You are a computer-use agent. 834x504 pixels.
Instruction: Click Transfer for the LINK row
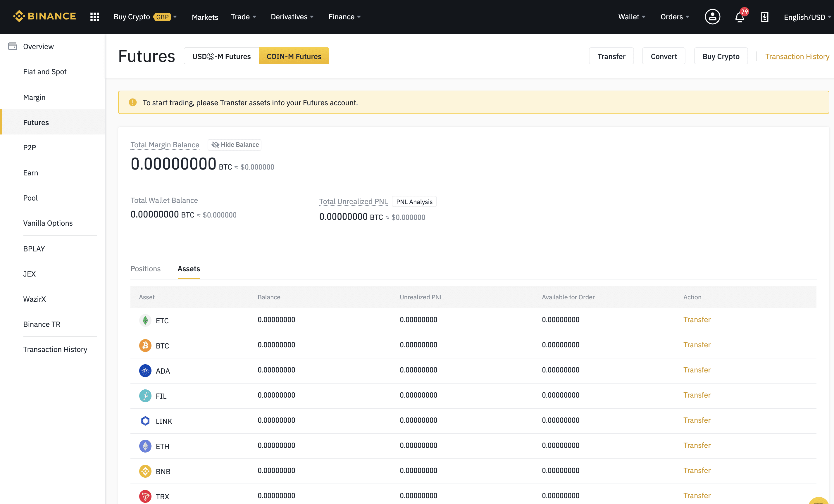[x=697, y=420]
